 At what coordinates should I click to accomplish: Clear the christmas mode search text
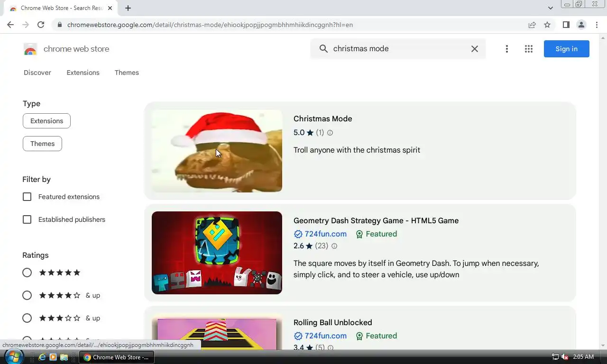click(474, 49)
